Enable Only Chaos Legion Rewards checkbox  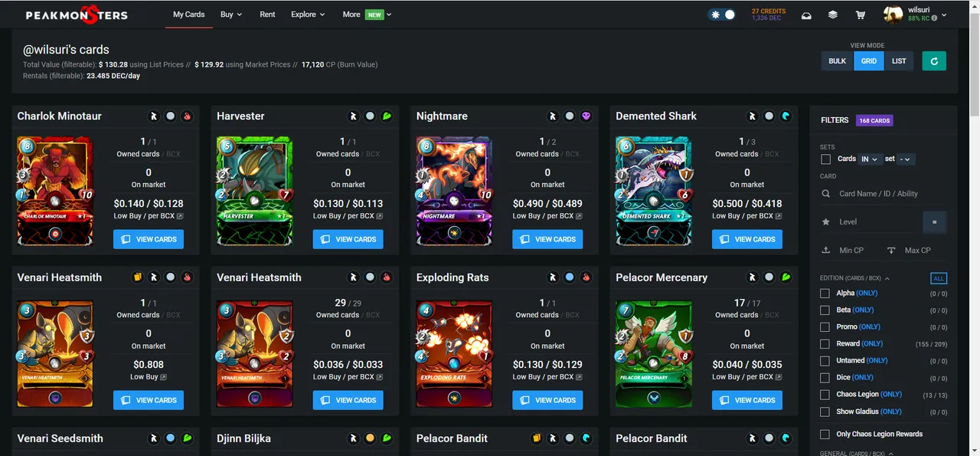click(825, 435)
